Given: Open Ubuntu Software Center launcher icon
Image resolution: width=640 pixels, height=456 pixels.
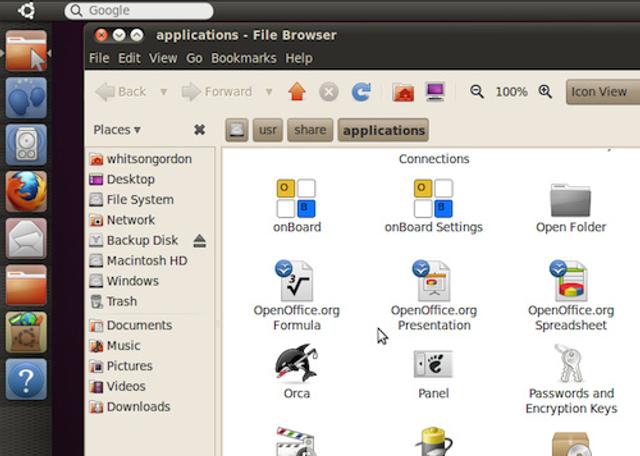Looking at the screenshot, I should click(26, 332).
